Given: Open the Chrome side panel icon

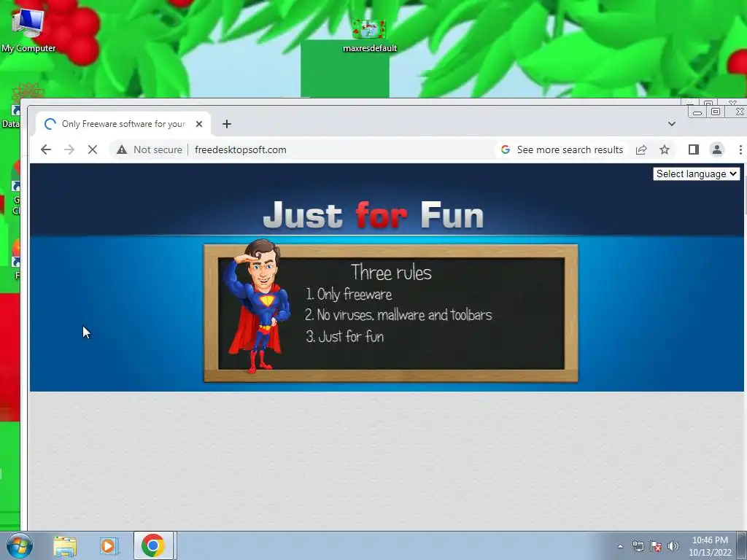Looking at the screenshot, I should (694, 149).
